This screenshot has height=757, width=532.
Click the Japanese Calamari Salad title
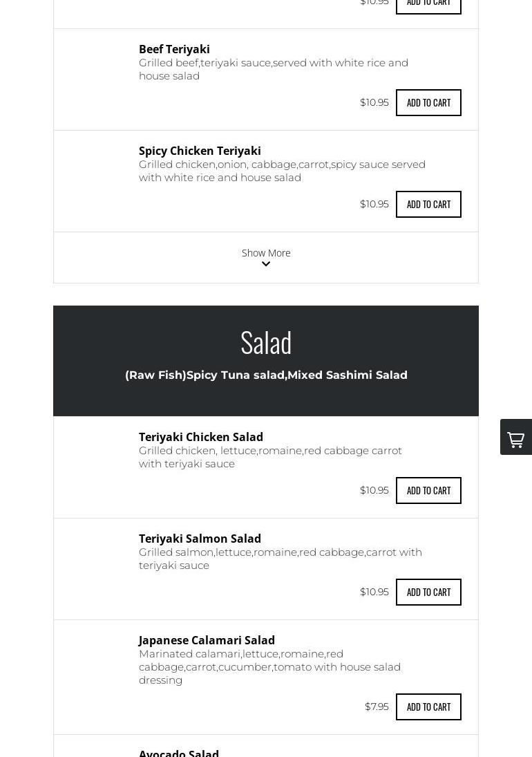pyautogui.click(x=207, y=640)
